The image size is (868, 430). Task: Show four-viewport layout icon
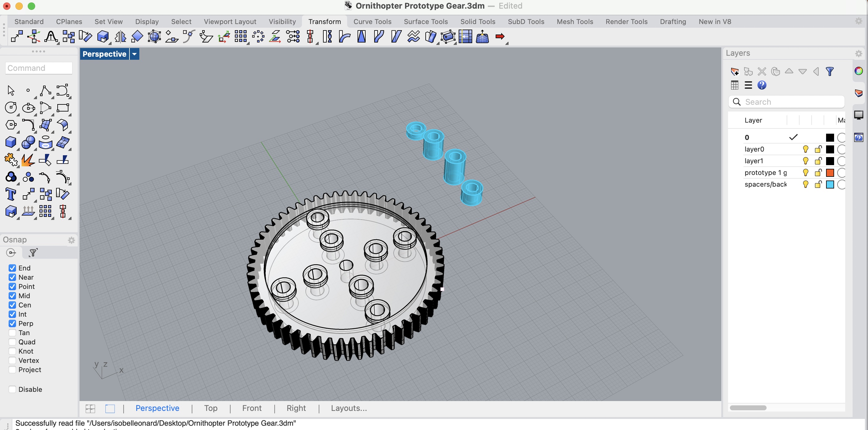[x=90, y=408]
